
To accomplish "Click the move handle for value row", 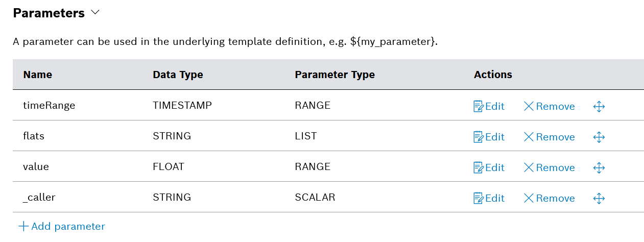I will [599, 167].
